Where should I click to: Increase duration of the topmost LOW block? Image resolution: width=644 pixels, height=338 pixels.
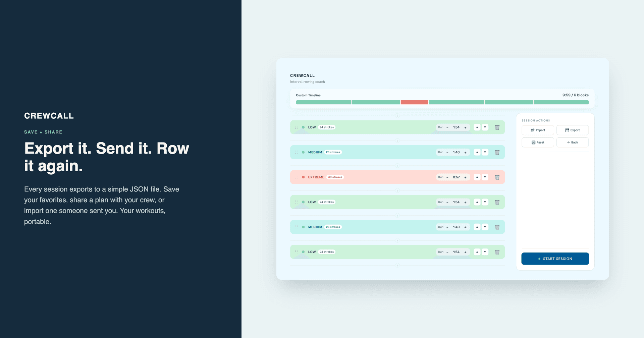465,127
